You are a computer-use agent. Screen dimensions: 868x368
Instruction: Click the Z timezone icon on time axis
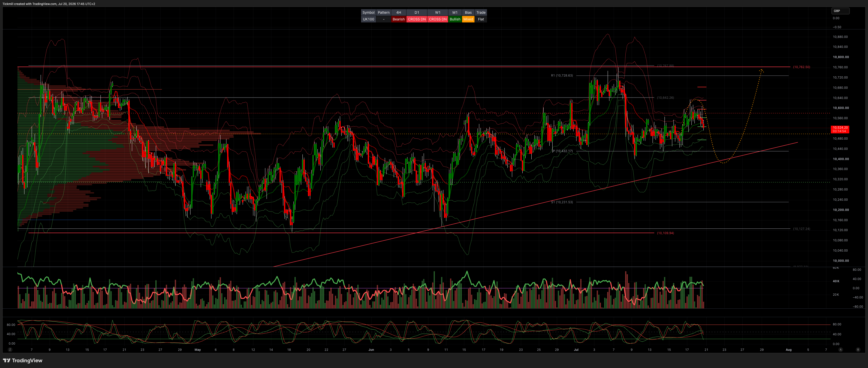[x=10, y=350]
